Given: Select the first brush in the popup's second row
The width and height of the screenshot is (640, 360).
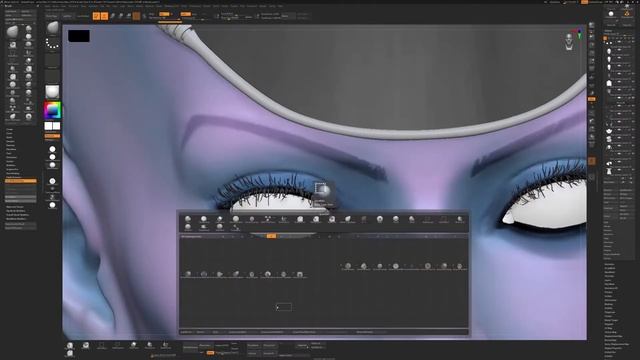Looking at the screenshot, I should click(188, 227).
